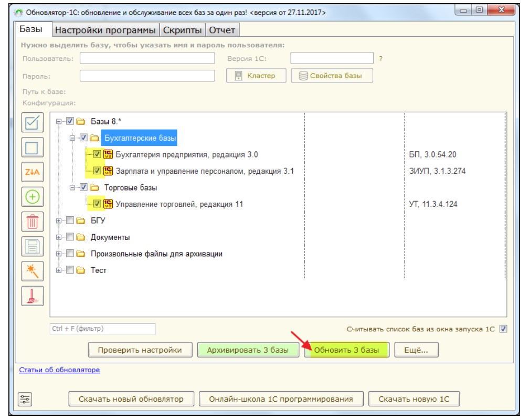Focus the Версия 1С input field
Viewport: 529px width, 420px height.
(332, 58)
